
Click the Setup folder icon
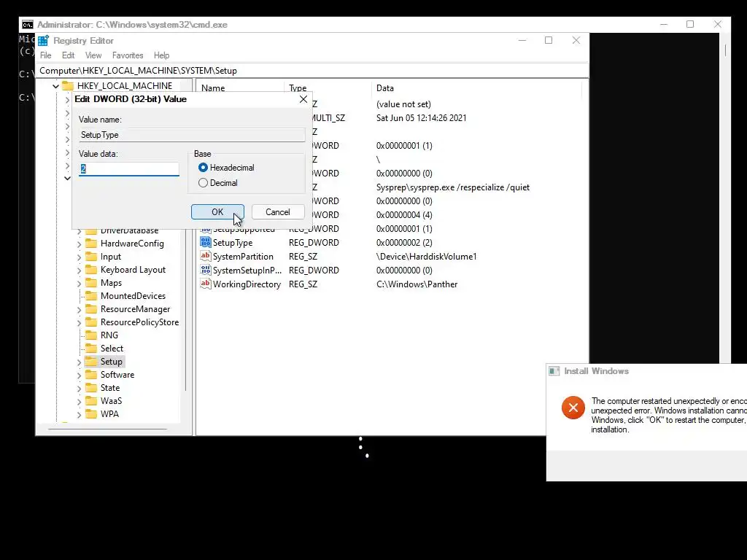pos(91,362)
